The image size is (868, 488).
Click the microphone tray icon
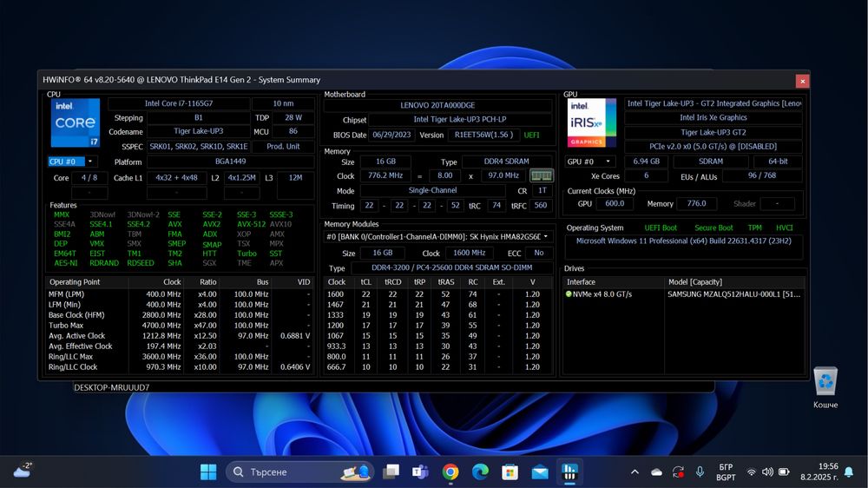(x=700, y=472)
